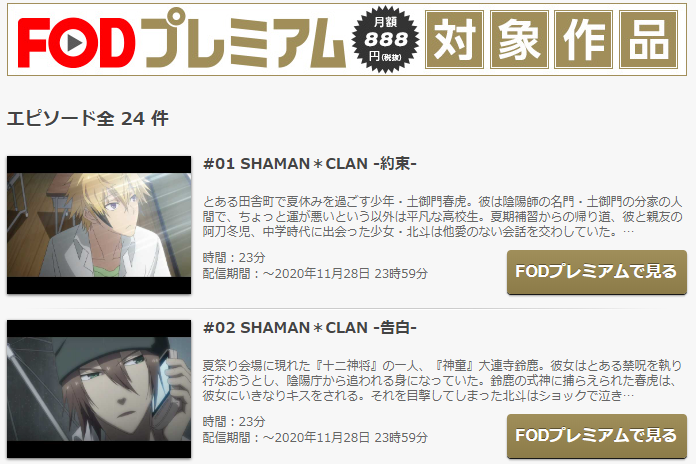Click the 品 character tile in banner
Viewport: 696px width, 464px height.
tap(649, 40)
